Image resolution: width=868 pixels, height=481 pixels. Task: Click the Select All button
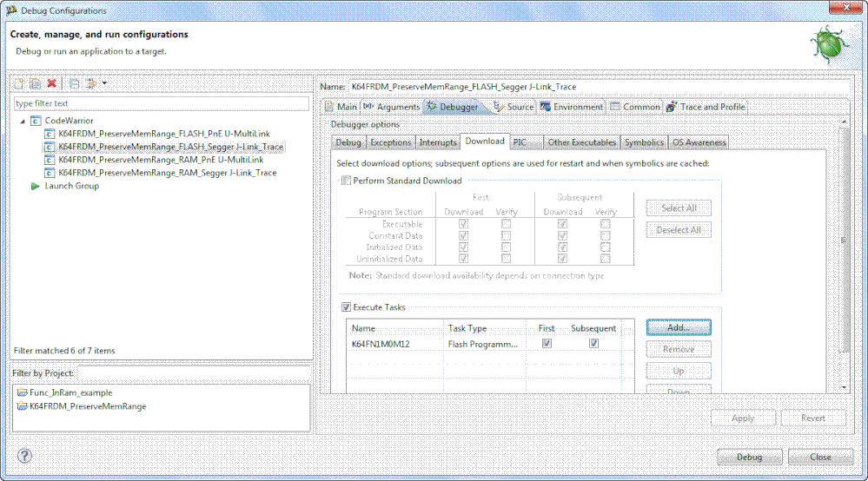pyautogui.click(x=679, y=208)
